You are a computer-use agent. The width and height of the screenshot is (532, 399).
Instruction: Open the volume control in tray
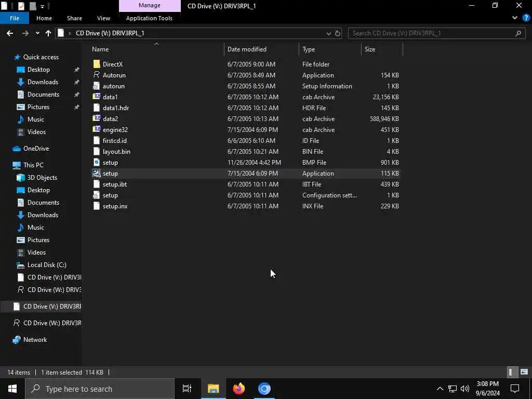click(x=465, y=389)
